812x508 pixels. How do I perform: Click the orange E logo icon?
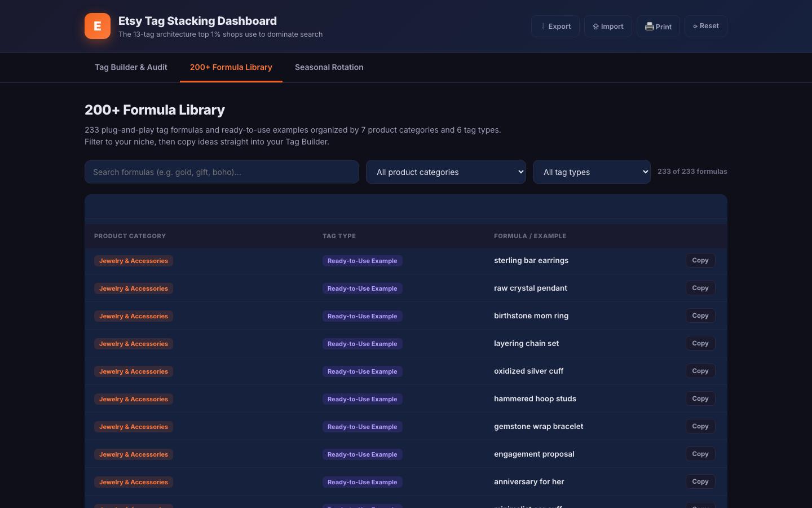coord(98,26)
